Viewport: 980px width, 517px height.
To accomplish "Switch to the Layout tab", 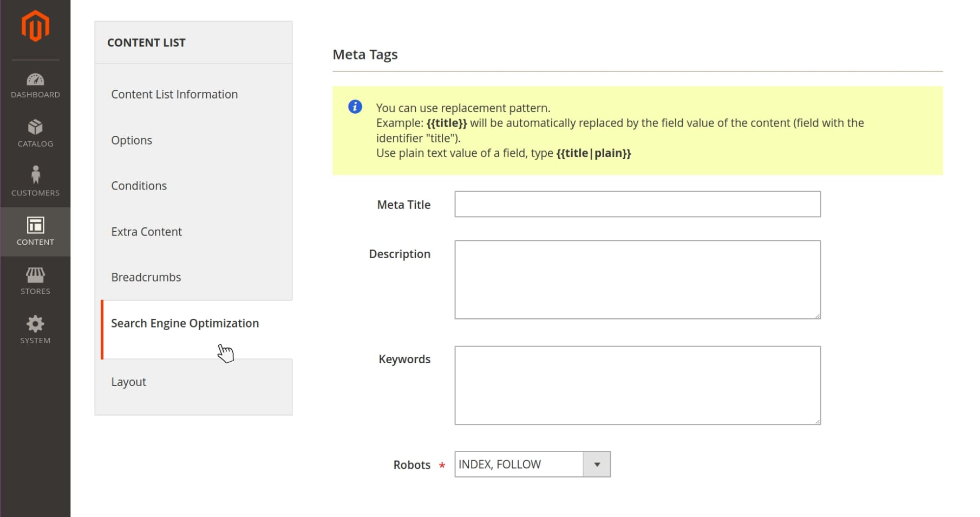I will pos(129,382).
